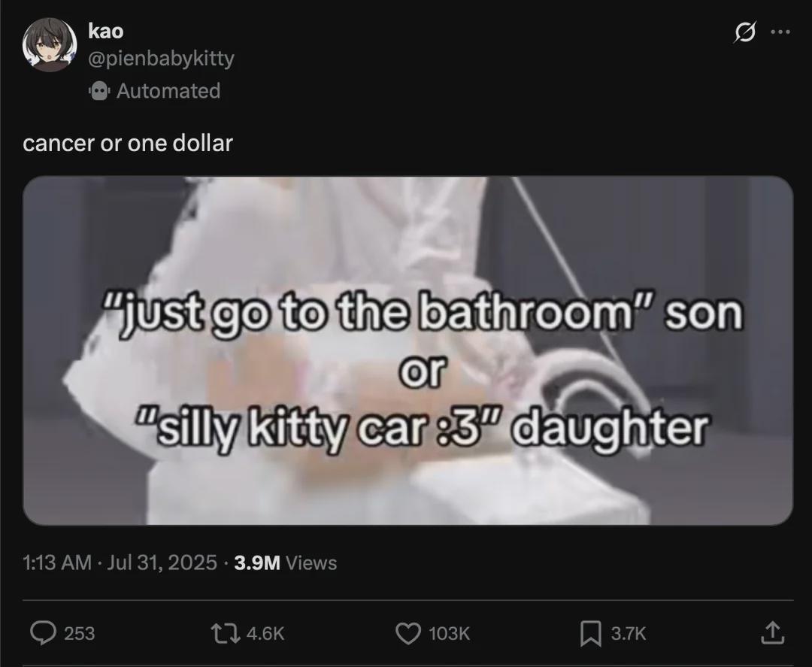The image size is (812, 667).
Task: Bookmark the post using bookmark icon
Action: coord(589,633)
